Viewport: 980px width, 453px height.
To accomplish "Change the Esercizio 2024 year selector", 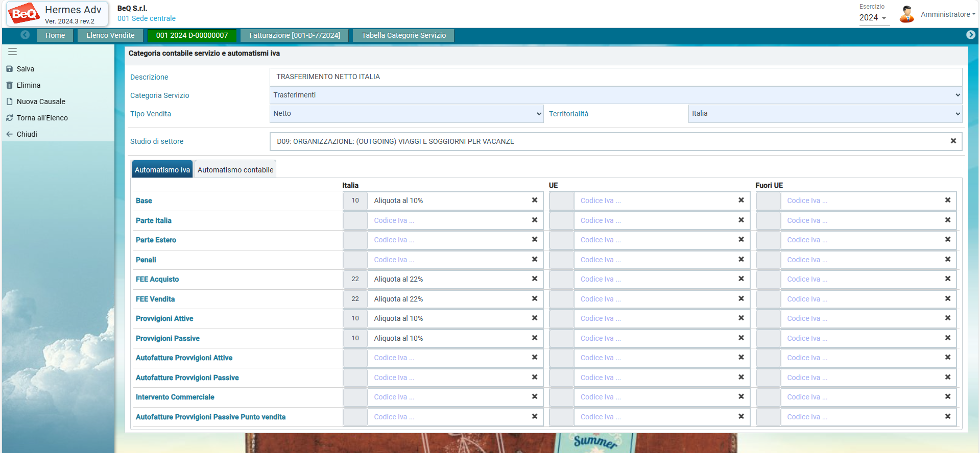I will 873,18.
